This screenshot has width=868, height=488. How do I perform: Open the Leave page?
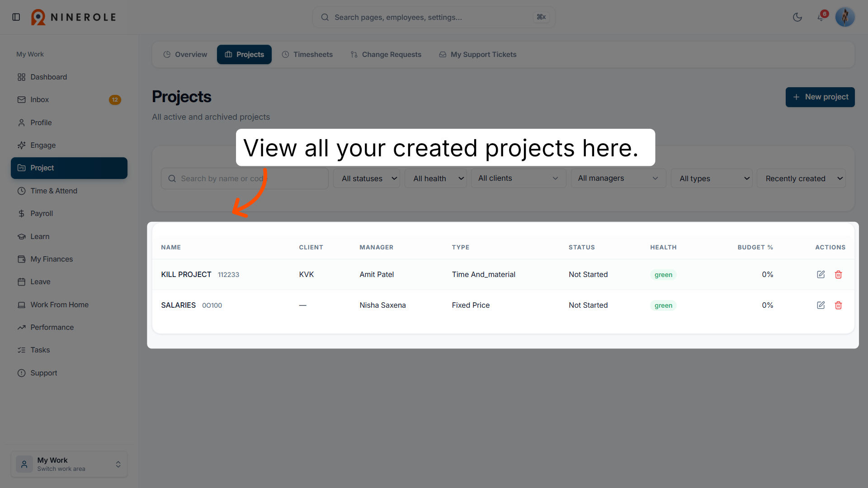tap(69, 282)
